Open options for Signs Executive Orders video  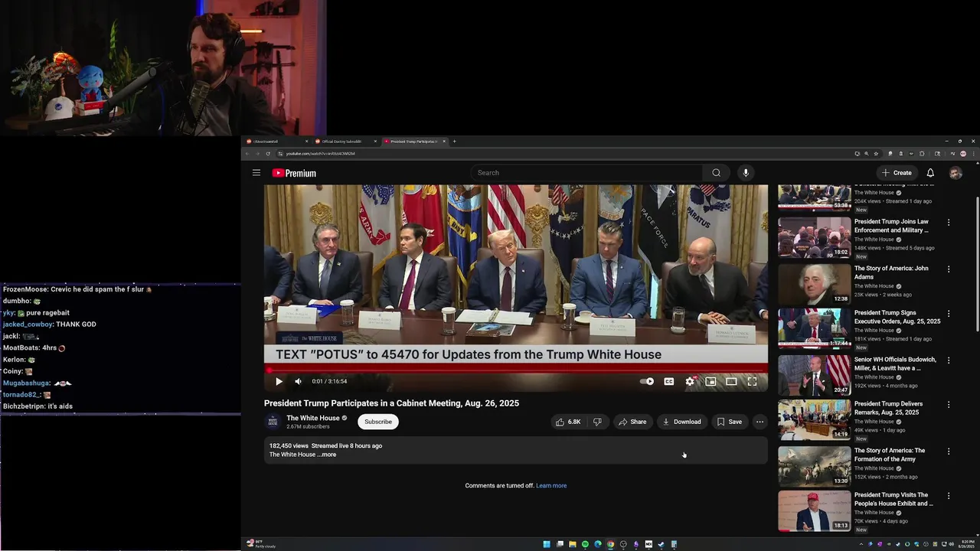point(949,313)
